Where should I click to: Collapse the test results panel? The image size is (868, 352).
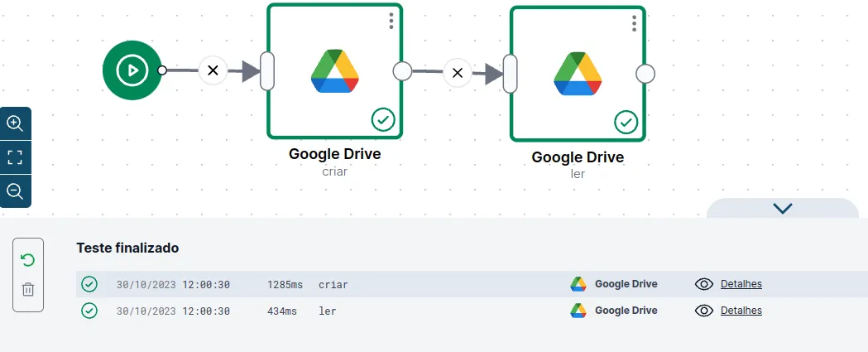click(783, 209)
